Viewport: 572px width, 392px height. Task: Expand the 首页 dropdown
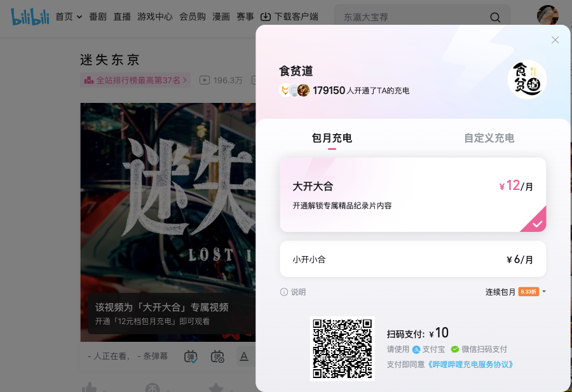pyautogui.click(x=67, y=17)
